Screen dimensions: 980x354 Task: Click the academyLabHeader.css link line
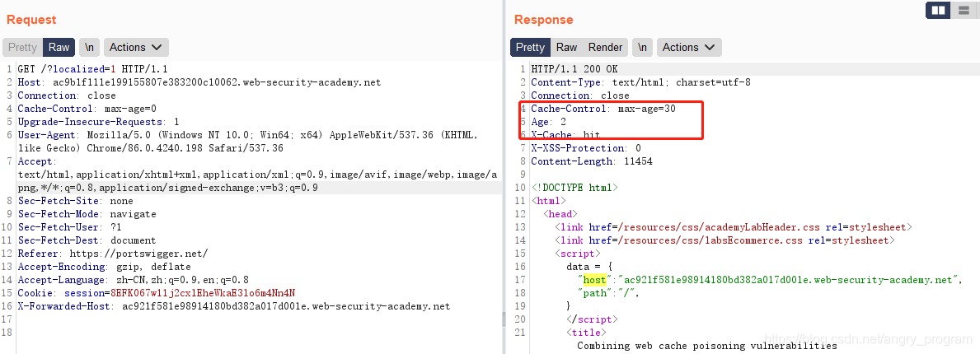(734, 227)
